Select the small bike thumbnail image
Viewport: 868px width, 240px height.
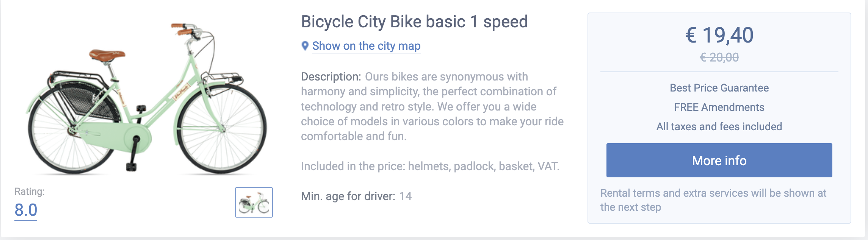pos(254,202)
